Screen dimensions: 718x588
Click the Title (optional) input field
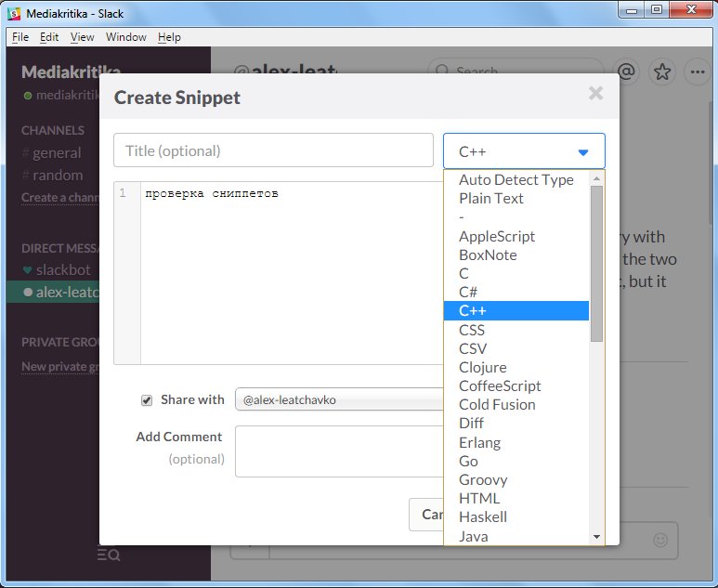pos(273,150)
